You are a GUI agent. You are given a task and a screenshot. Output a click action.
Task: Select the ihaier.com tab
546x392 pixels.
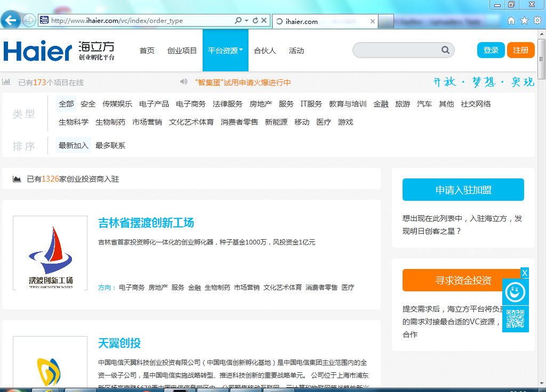[x=325, y=21]
